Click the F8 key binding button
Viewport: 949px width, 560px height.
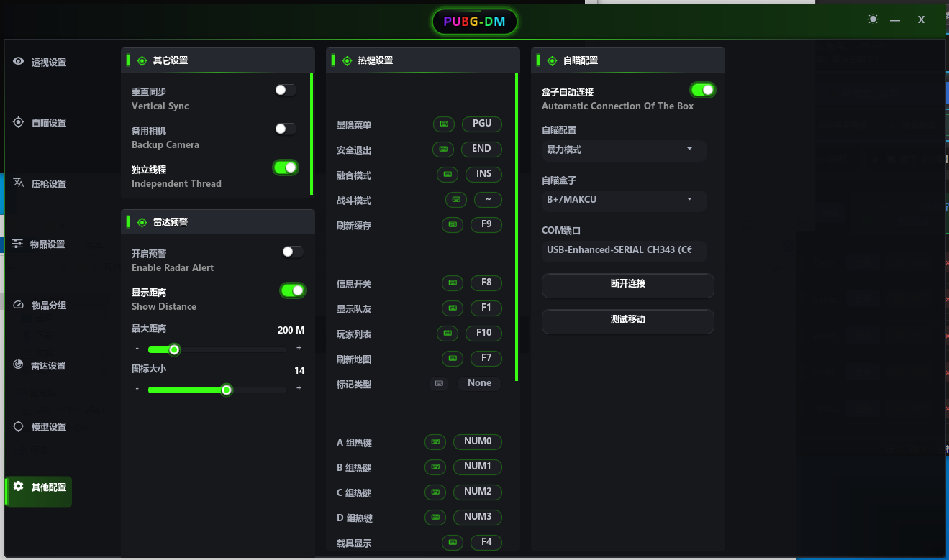(486, 283)
